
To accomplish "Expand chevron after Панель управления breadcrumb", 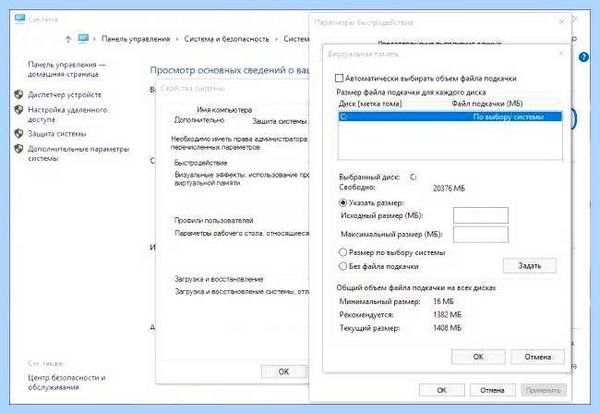I will (177, 39).
